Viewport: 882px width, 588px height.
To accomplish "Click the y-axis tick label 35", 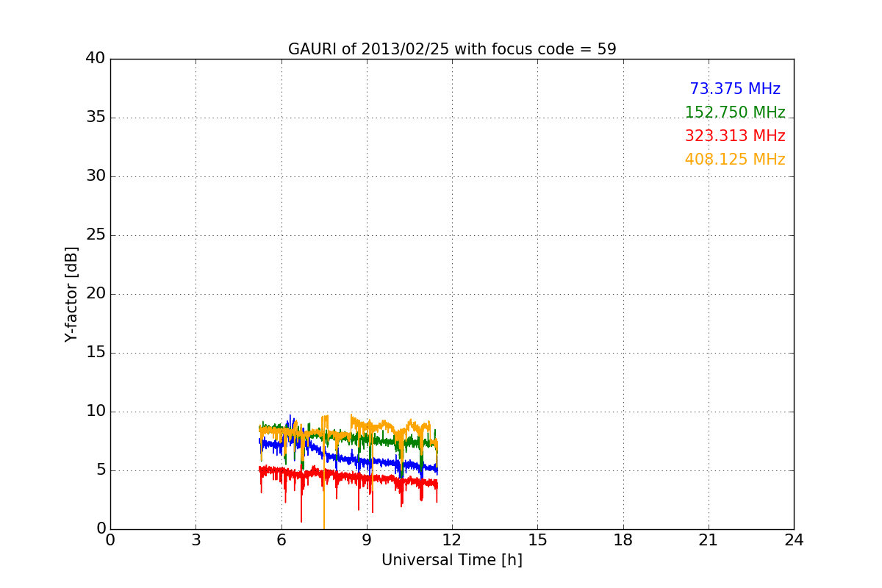I will (x=96, y=118).
